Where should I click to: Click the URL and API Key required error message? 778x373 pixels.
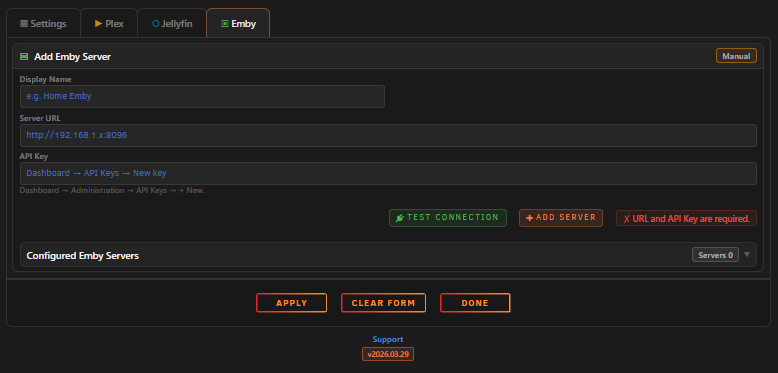[x=686, y=218]
